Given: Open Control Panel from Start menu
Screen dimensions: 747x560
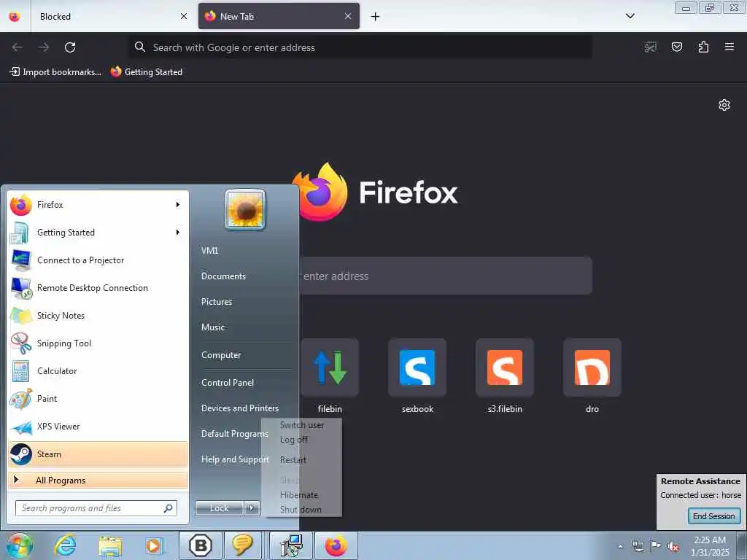Looking at the screenshot, I should click(x=228, y=383).
